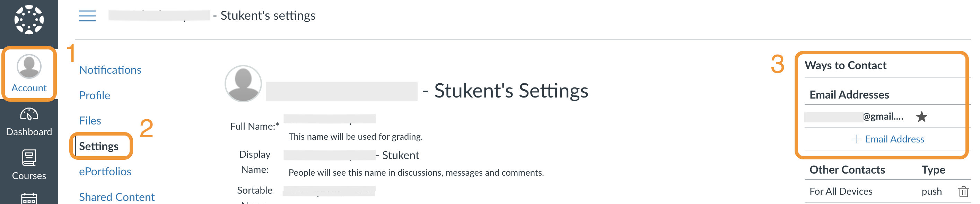Add a new Email Address
The height and width of the screenshot is (204, 980).
(888, 139)
